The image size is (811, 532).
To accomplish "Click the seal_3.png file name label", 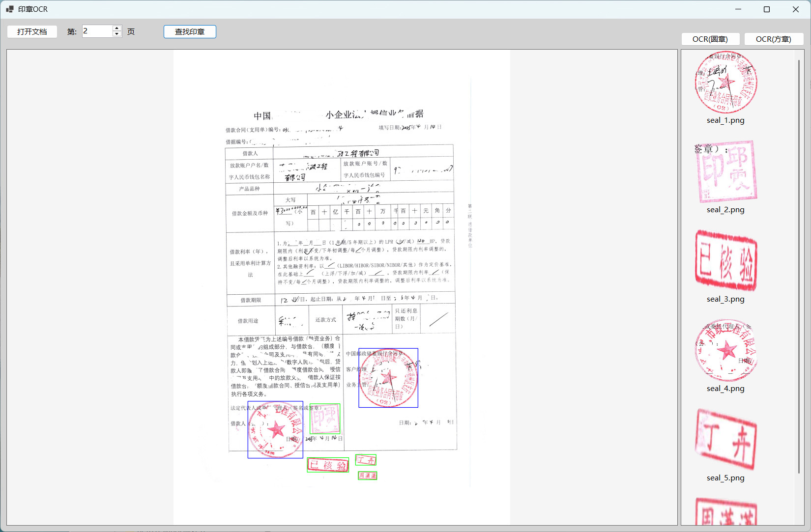I will click(725, 299).
